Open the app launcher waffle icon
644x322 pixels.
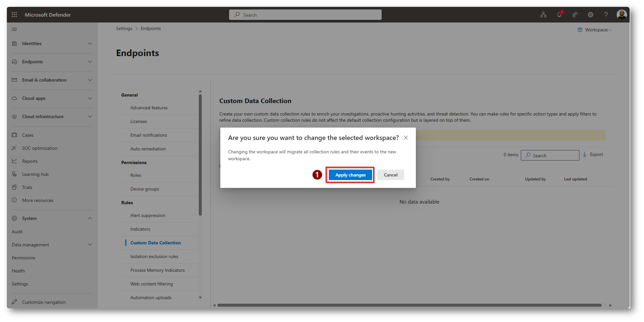pyautogui.click(x=14, y=15)
